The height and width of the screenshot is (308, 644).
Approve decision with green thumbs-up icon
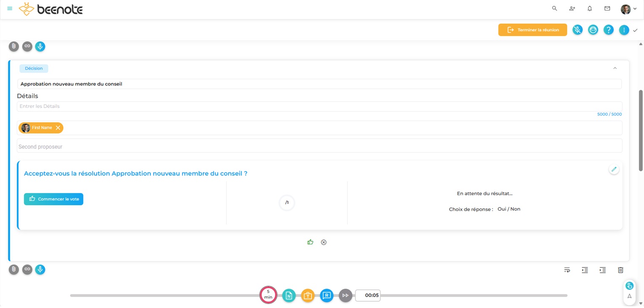click(310, 242)
